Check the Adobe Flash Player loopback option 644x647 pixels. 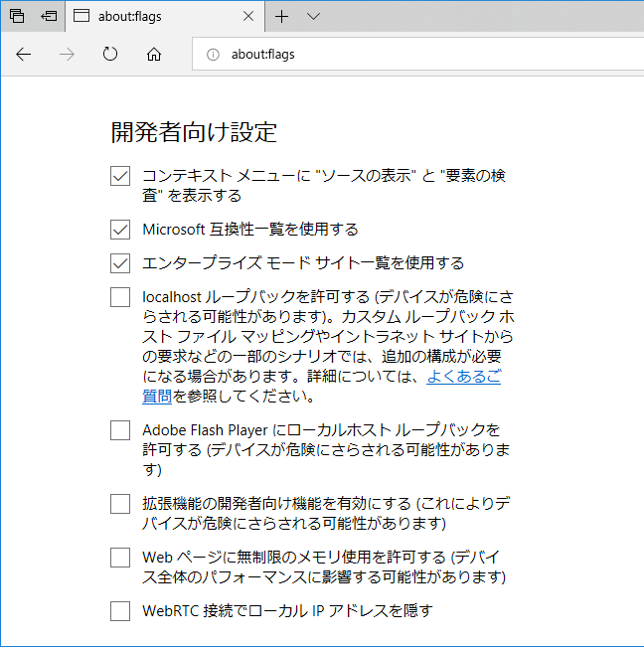tap(120, 430)
